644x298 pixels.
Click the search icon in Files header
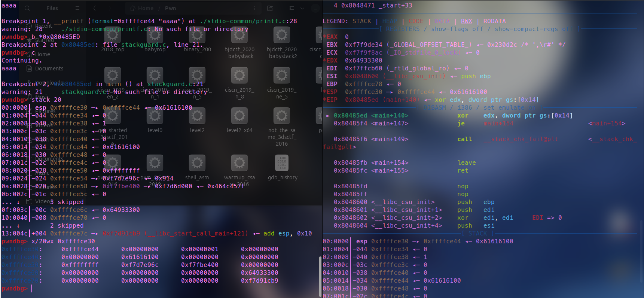pos(27,8)
